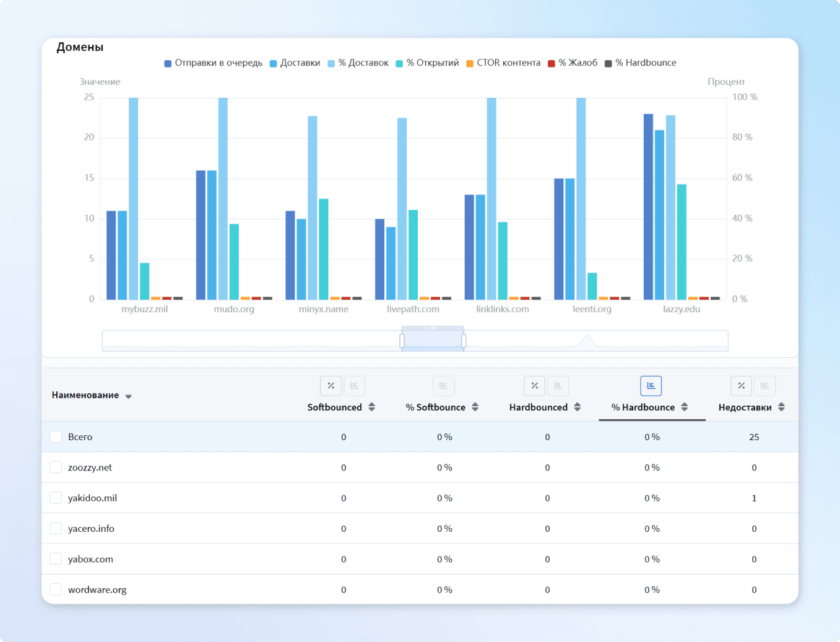840x642 pixels.
Task: Sort by Недоставки using its sort arrows
Action: pyautogui.click(x=782, y=407)
